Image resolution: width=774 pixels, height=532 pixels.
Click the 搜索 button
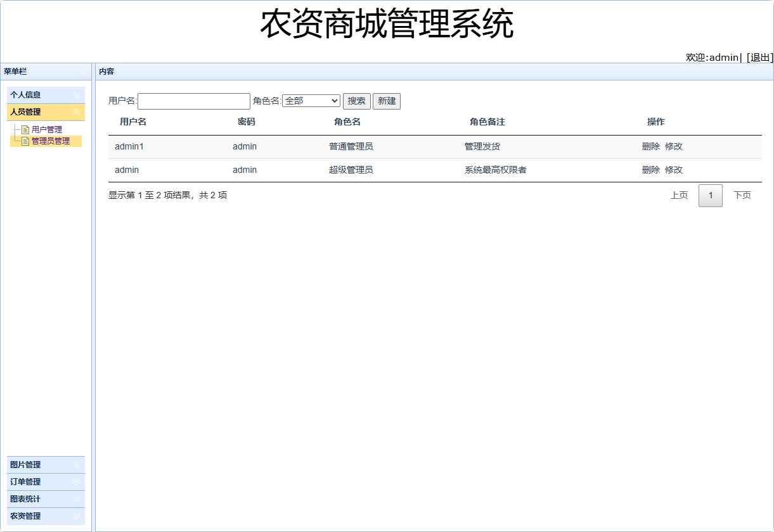(356, 101)
